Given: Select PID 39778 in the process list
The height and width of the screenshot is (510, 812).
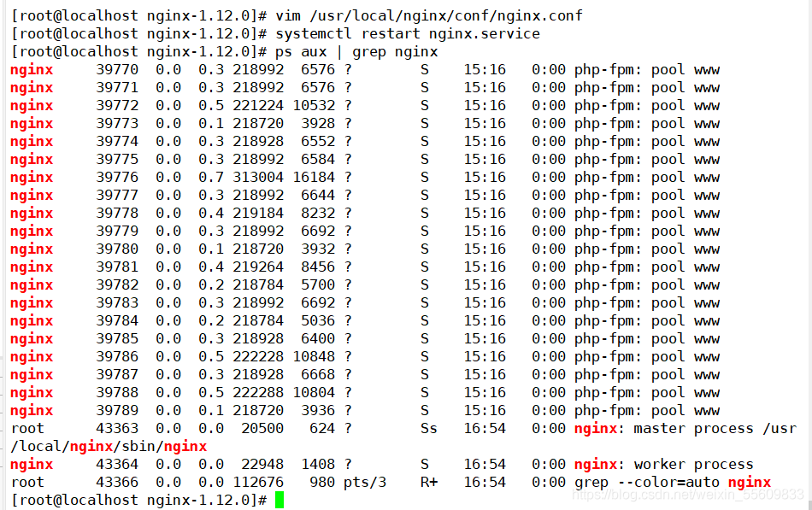Looking at the screenshot, I should [x=117, y=214].
